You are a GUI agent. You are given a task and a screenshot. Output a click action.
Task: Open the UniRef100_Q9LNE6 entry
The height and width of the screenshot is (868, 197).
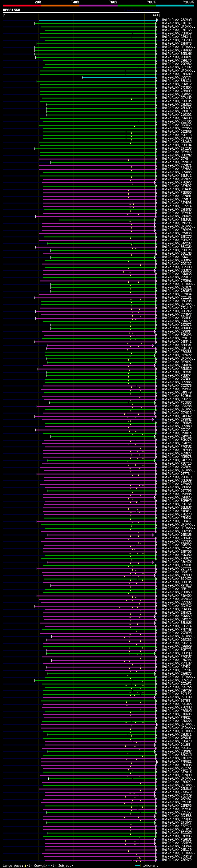[177, 104]
